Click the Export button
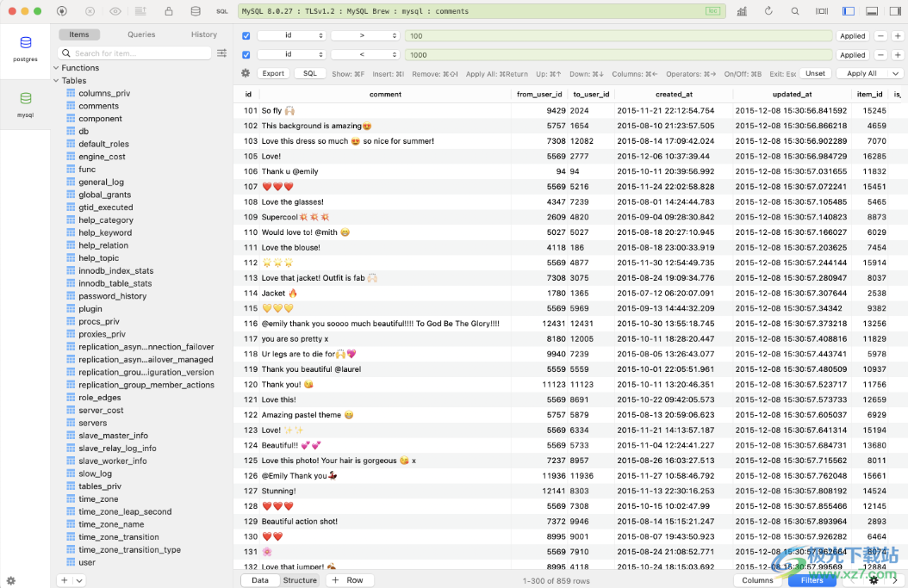908x588 pixels. click(x=273, y=74)
